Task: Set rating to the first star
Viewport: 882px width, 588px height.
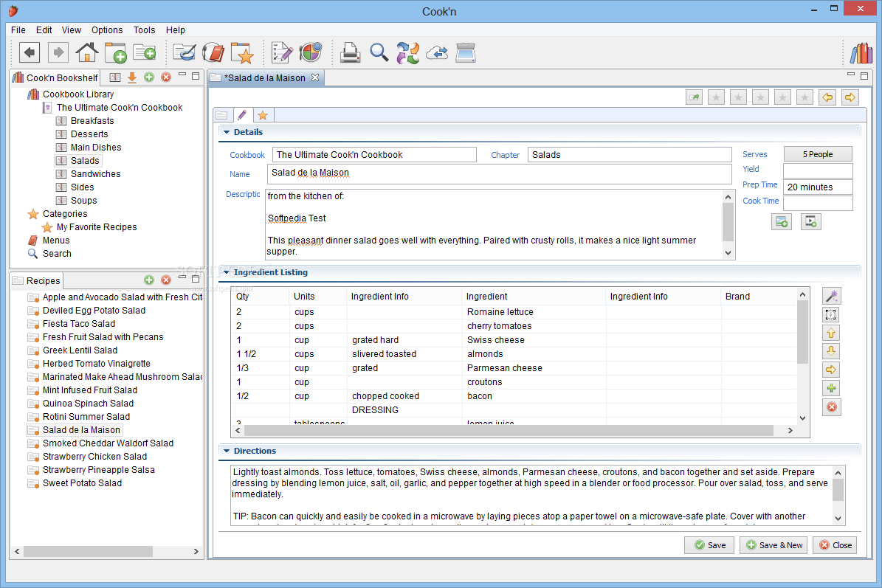Action: coord(716,97)
